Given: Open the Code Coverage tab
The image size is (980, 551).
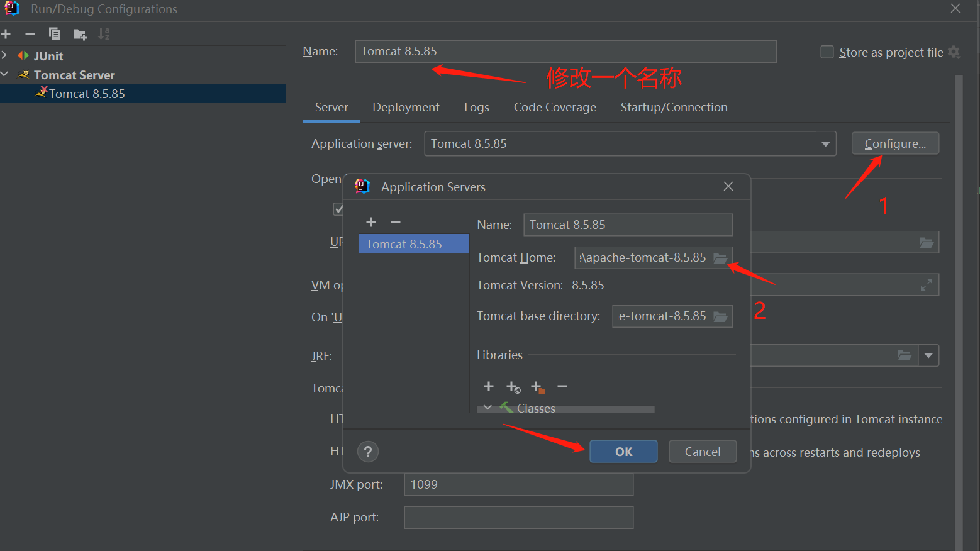Looking at the screenshot, I should coord(555,108).
